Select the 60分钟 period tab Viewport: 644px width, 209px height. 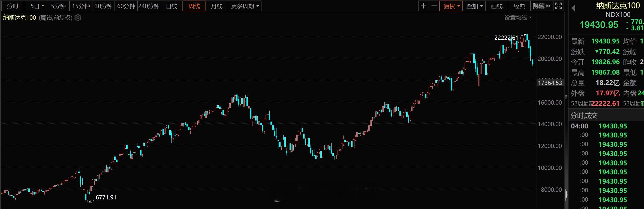tap(126, 6)
